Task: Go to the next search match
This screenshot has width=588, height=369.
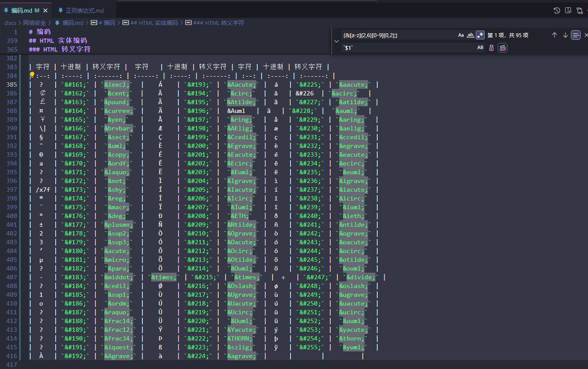Action: click(x=565, y=35)
